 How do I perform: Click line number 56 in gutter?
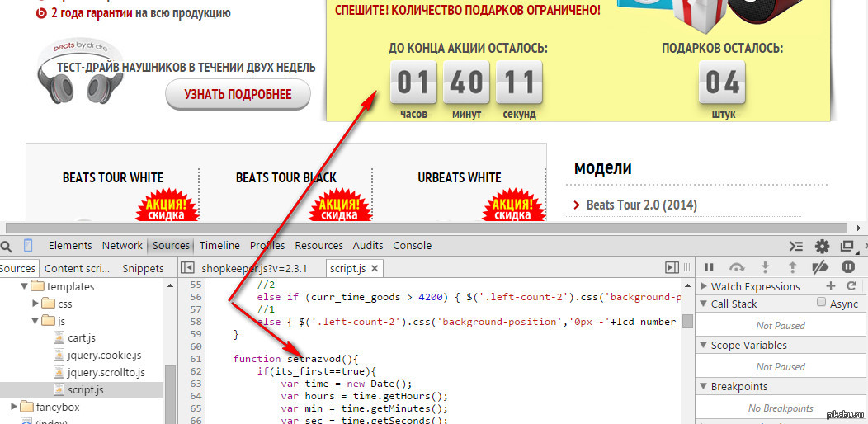pyautogui.click(x=196, y=297)
